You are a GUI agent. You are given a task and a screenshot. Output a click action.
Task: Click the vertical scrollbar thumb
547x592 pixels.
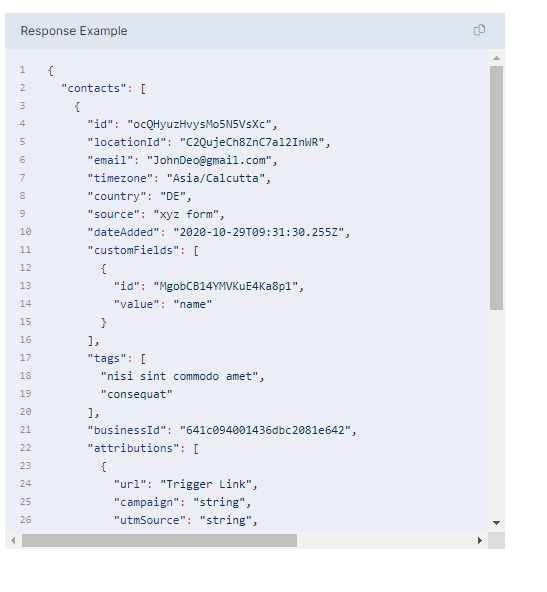click(x=496, y=188)
